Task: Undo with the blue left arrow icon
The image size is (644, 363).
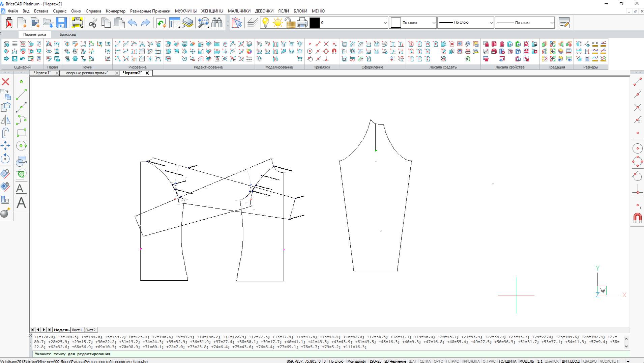Action: coord(133,23)
